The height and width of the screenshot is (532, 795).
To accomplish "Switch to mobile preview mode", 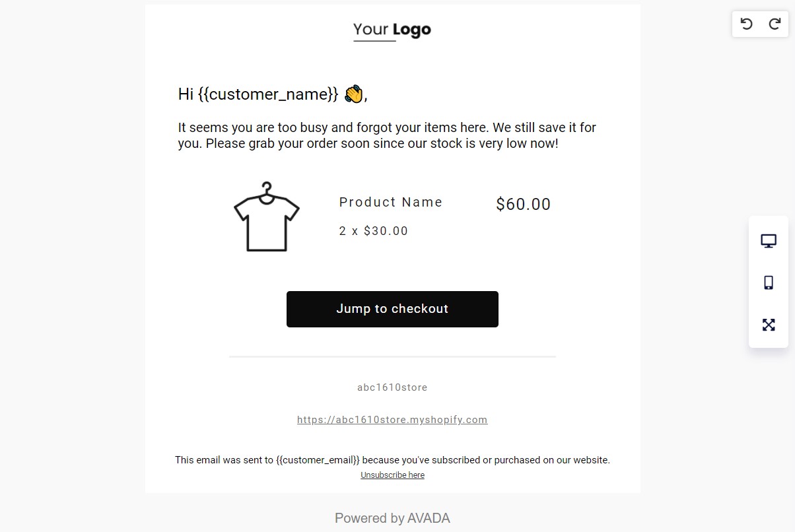I will pyautogui.click(x=769, y=283).
